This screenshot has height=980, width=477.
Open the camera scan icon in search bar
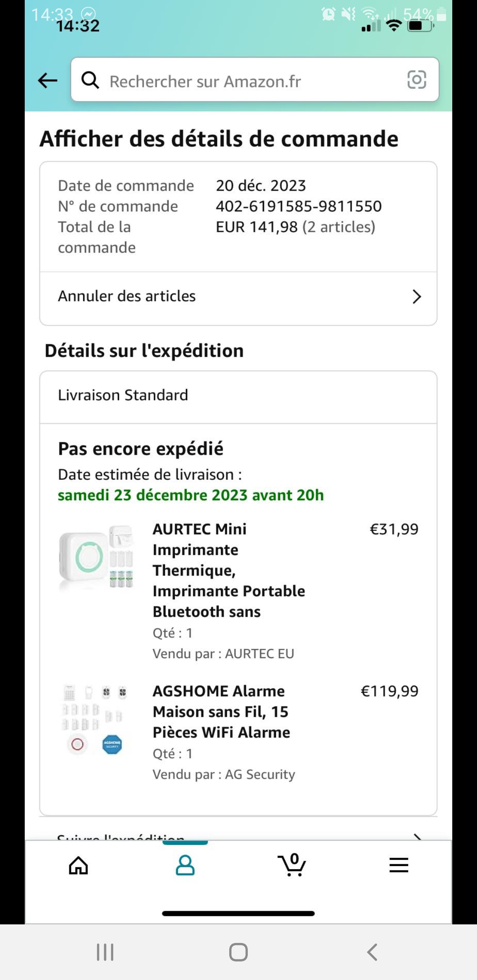[x=416, y=80]
